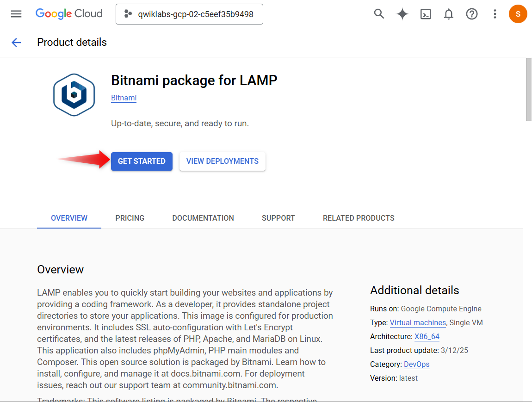The image size is (532, 402).
Task: Click the Product details page heading
Action: 72,43
